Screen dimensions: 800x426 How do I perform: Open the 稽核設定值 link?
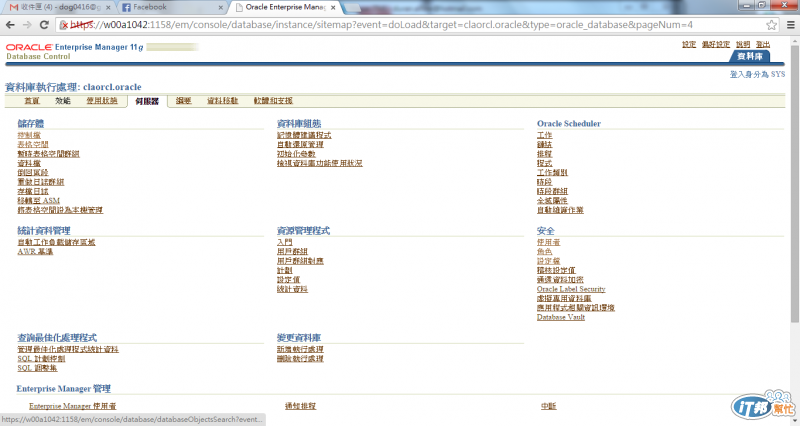point(556,270)
